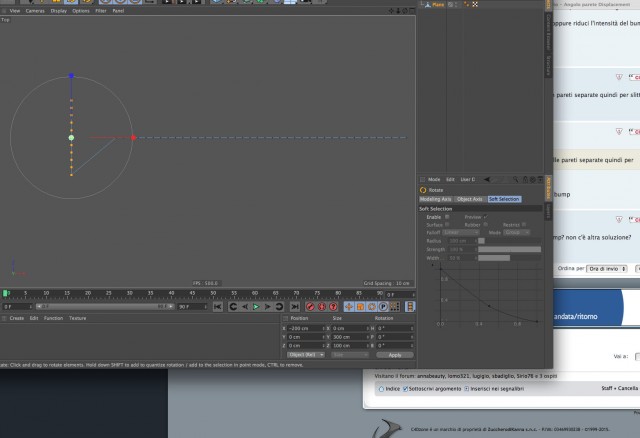Enable the Soft Selection checkbox

click(447, 217)
